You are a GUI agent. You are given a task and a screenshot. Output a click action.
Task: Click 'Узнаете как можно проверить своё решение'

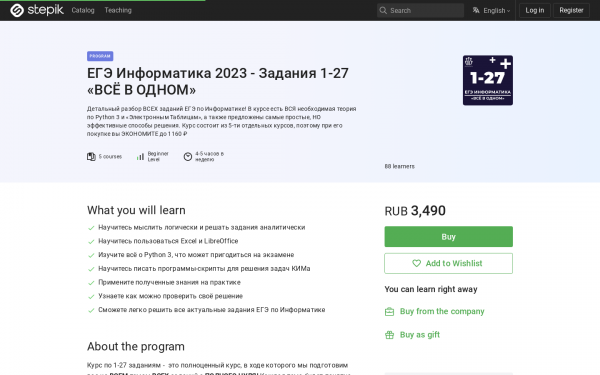(171, 296)
